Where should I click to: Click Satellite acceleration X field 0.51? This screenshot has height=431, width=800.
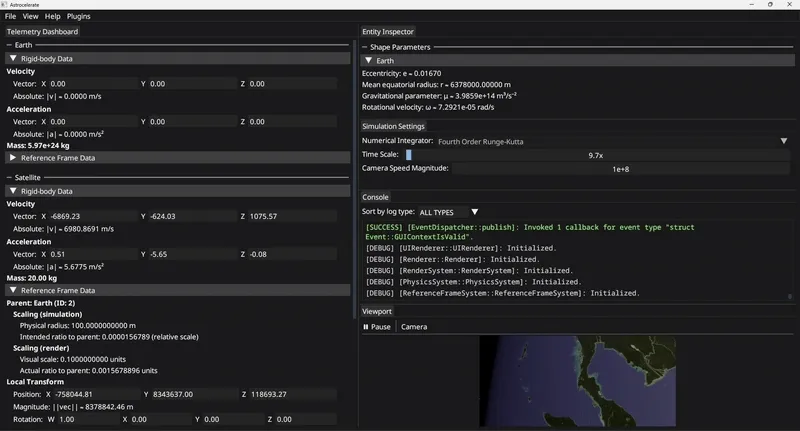point(92,254)
